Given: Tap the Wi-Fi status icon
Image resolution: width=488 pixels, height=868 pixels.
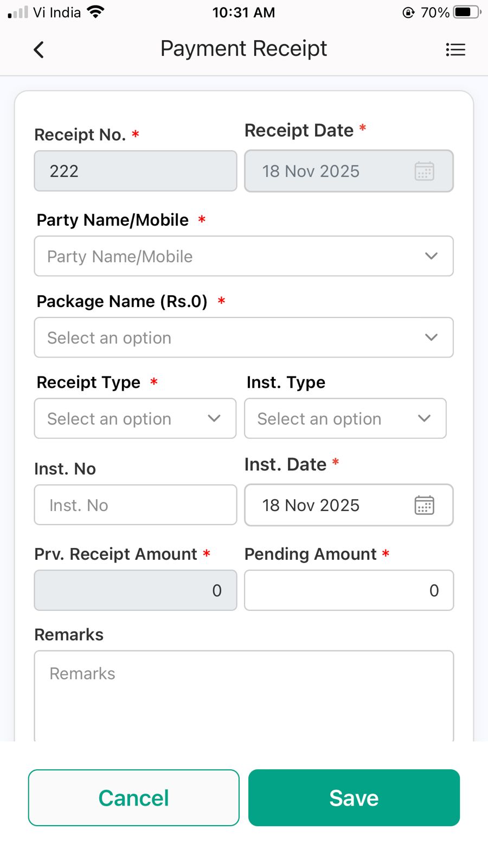Looking at the screenshot, I should click(95, 12).
